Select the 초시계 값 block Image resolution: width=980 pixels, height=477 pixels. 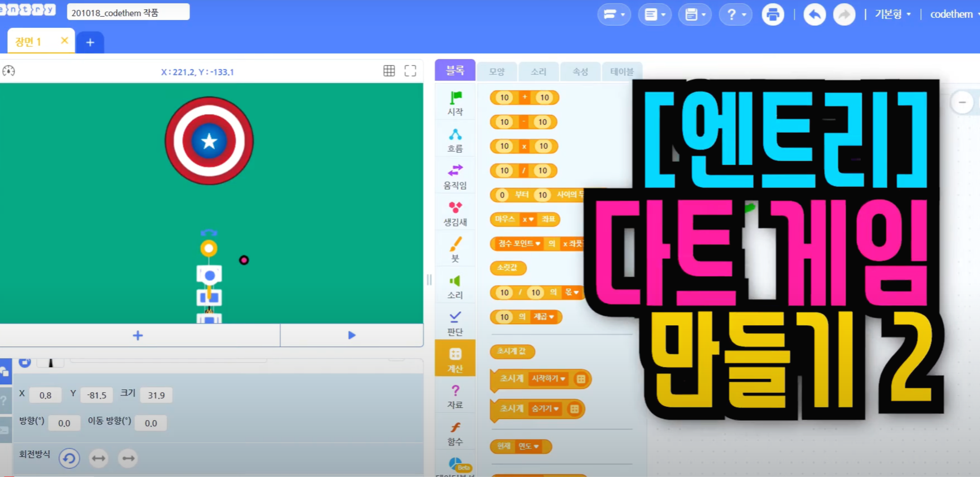(512, 351)
